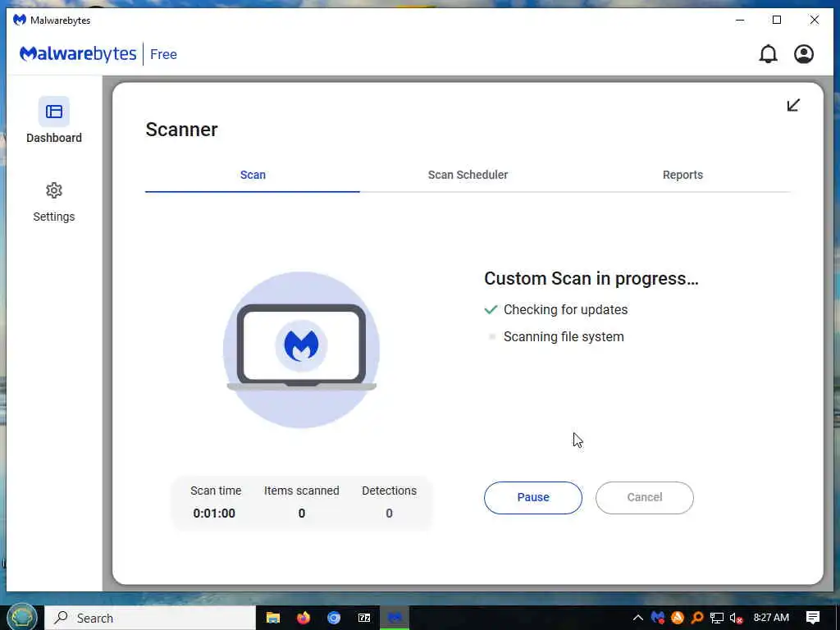Screen dimensions: 840x630
Task: Pause the running custom scan
Action: tap(533, 498)
